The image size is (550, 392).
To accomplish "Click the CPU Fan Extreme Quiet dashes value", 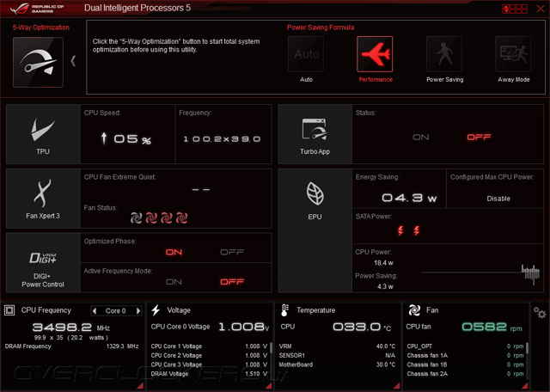I will 201,190.
